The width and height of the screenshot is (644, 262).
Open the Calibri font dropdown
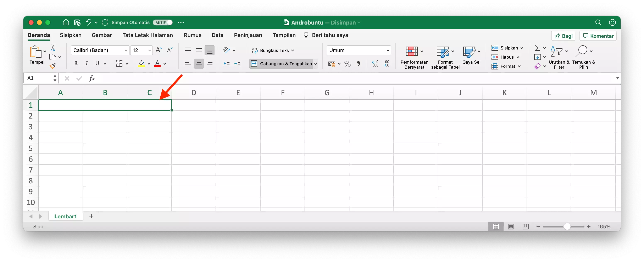[x=127, y=50]
